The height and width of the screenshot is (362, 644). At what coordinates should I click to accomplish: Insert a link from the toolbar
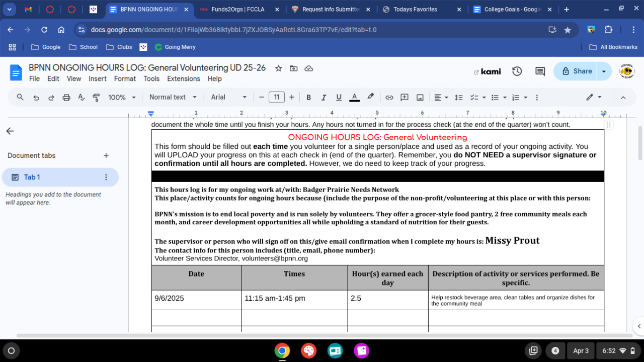click(x=389, y=98)
